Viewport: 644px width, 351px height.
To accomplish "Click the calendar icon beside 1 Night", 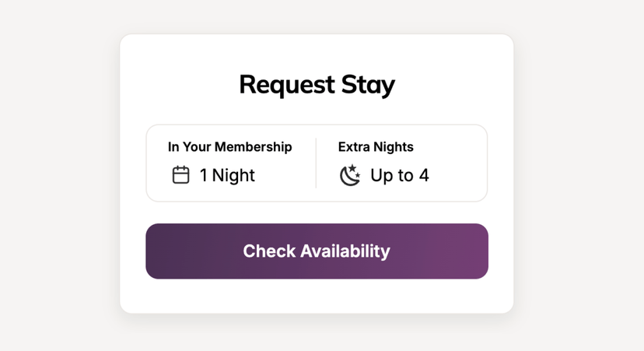I will [x=180, y=175].
